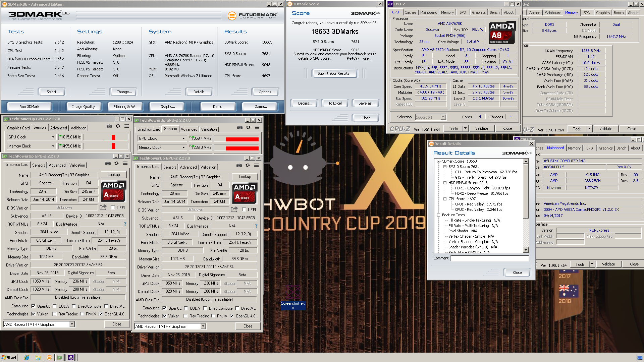The image size is (644, 362).
Task: Click GPU Clock sensor graph beside 1059.4 MHz
Action: (236, 139)
